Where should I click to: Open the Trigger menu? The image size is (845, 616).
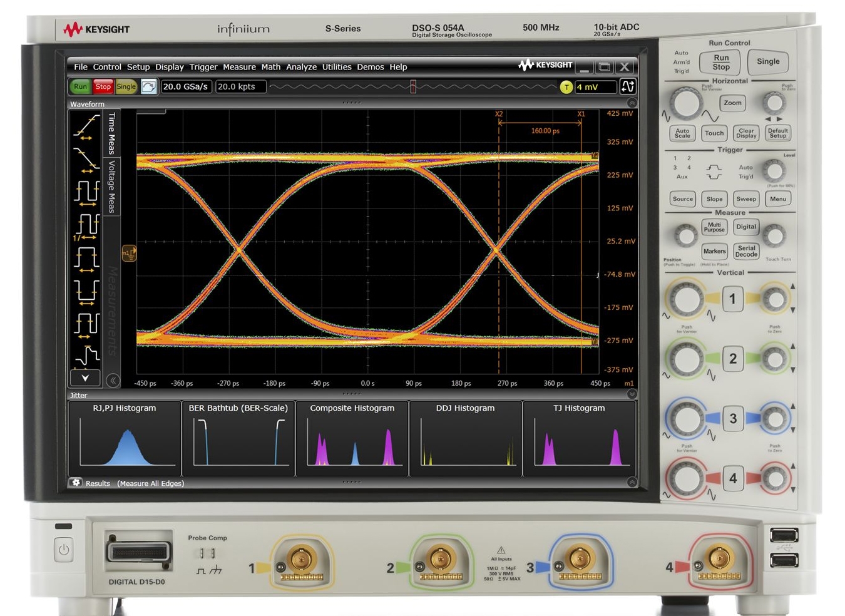pyautogui.click(x=203, y=67)
